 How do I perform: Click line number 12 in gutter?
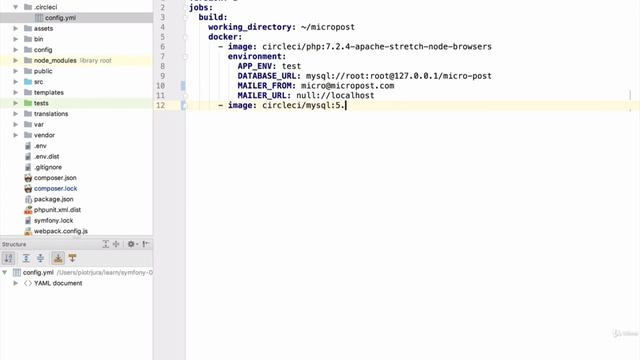(161, 105)
